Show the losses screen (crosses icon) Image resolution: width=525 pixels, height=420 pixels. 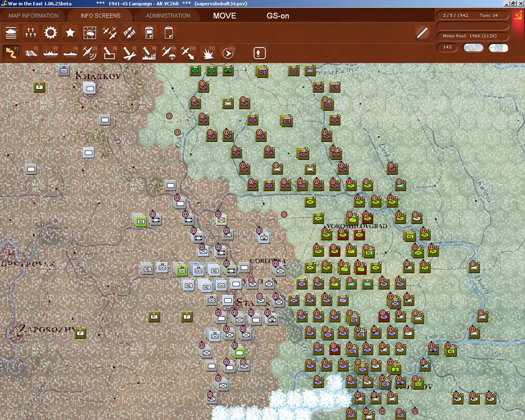(31, 32)
